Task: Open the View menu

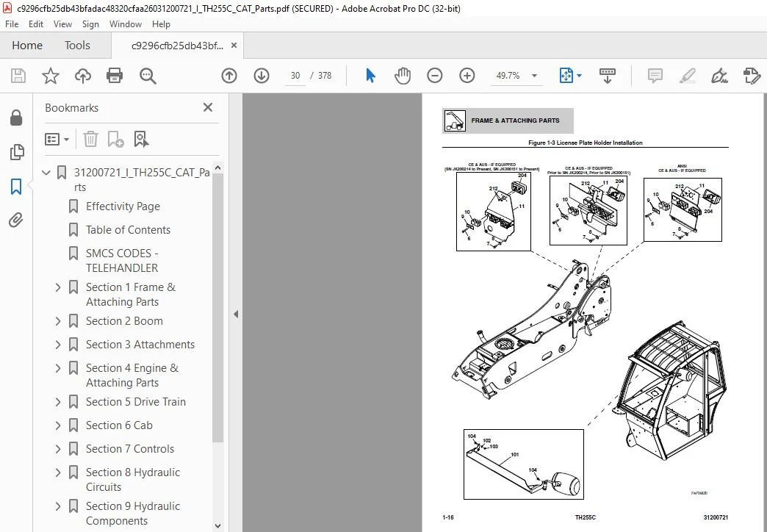Action: point(62,24)
